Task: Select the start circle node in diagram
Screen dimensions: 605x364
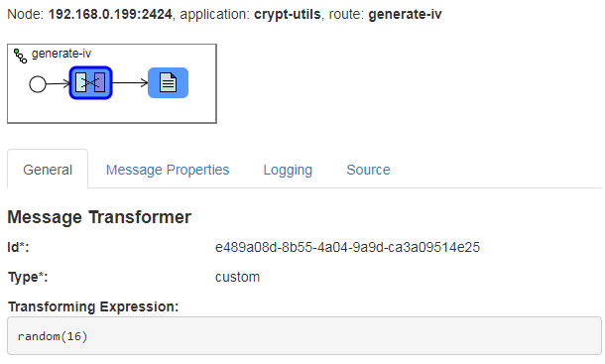Action: 38,83
